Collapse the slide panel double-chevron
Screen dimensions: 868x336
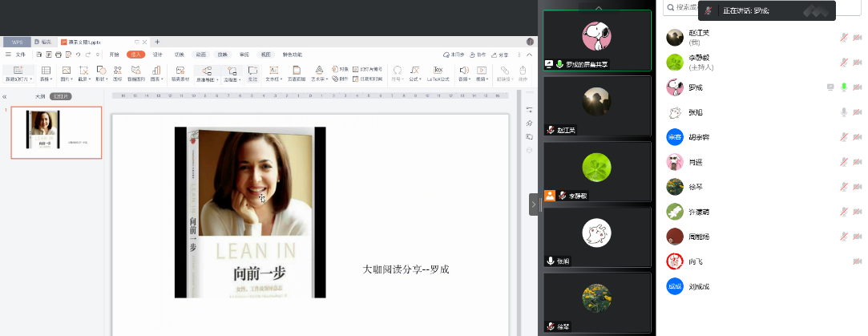click(5, 97)
